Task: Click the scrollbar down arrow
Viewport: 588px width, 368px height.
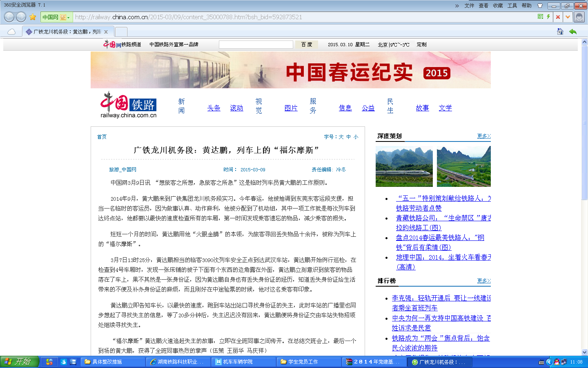Action: click(584, 352)
